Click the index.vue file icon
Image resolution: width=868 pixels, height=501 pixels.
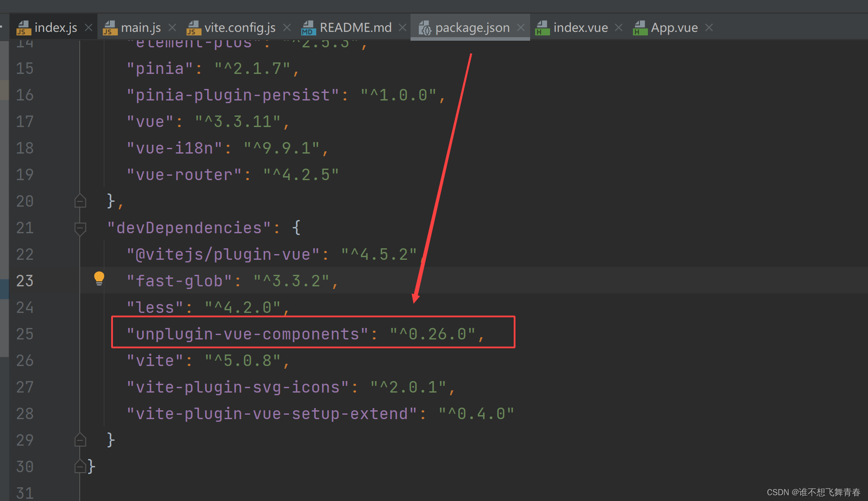pos(542,28)
